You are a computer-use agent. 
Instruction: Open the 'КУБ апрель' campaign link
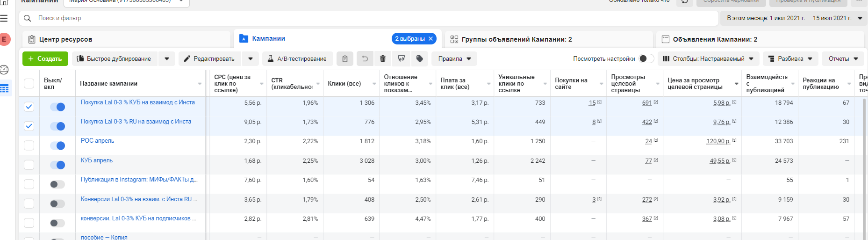pyautogui.click(x=97, y=160)
